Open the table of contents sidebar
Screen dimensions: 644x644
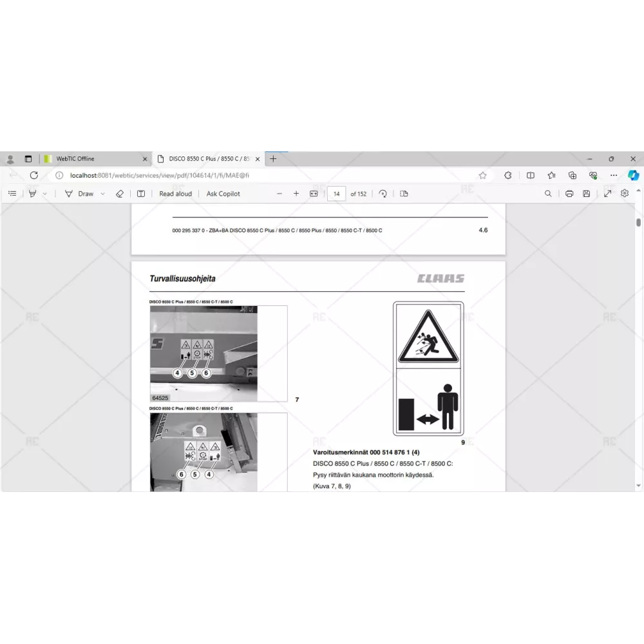coord(12,193)
